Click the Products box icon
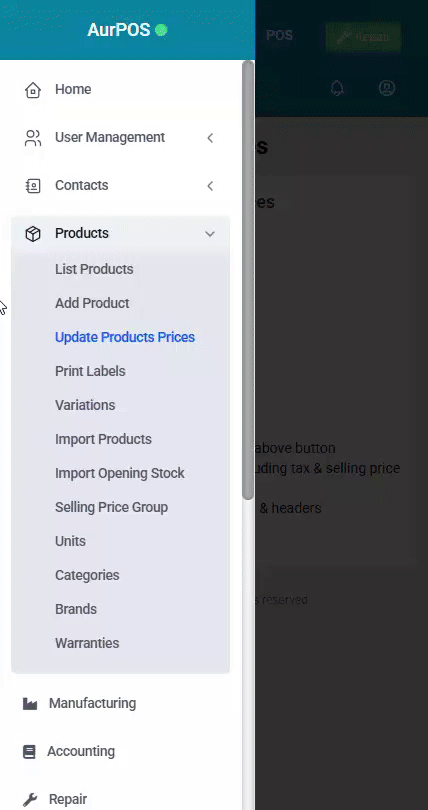The image size is (428, 810). pos(33,233)
